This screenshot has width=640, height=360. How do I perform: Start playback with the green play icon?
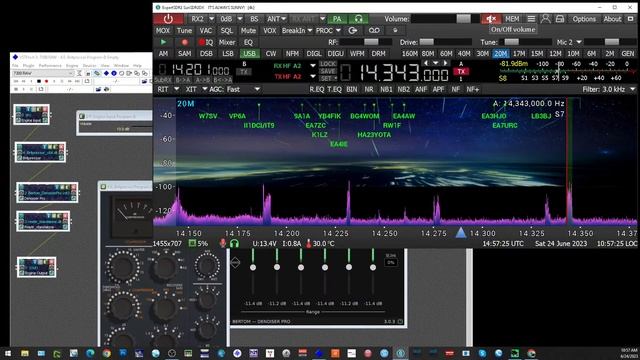[x=164, y=42]
